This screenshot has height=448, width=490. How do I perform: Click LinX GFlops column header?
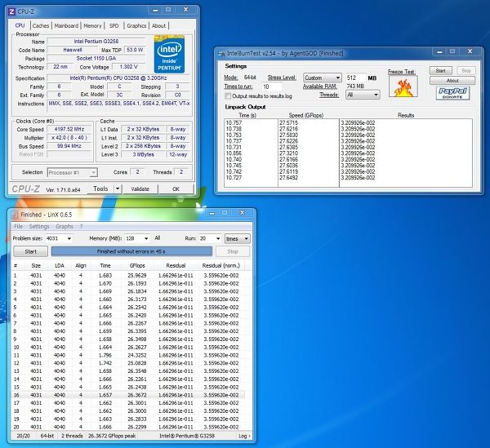click(137, 265)
